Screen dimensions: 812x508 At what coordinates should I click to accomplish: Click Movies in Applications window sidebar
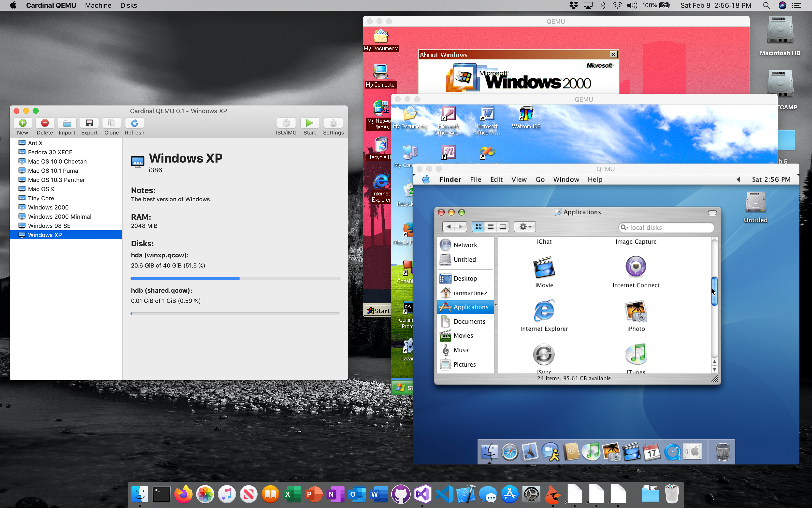click(x=465, y=335)
